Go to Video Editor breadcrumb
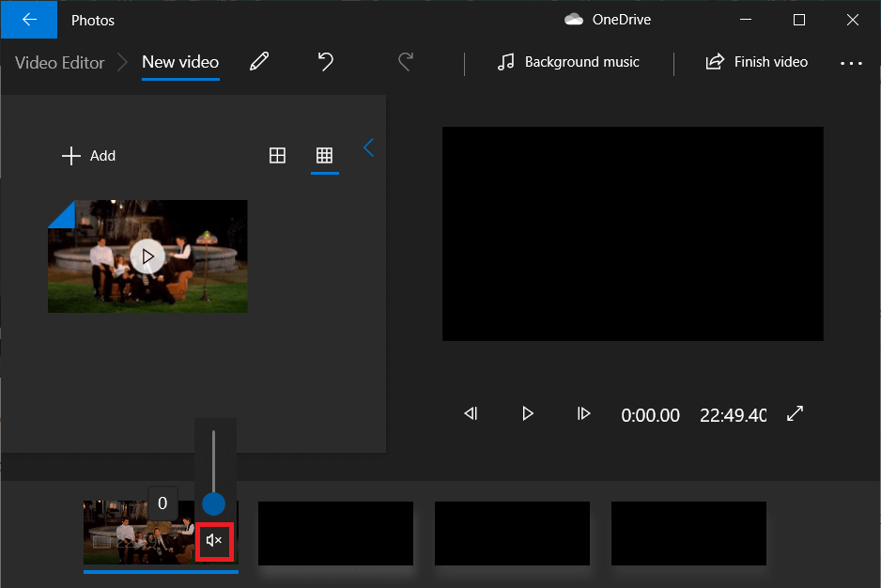The height and width of the screenshot is (588, 881). coord(60,63)
